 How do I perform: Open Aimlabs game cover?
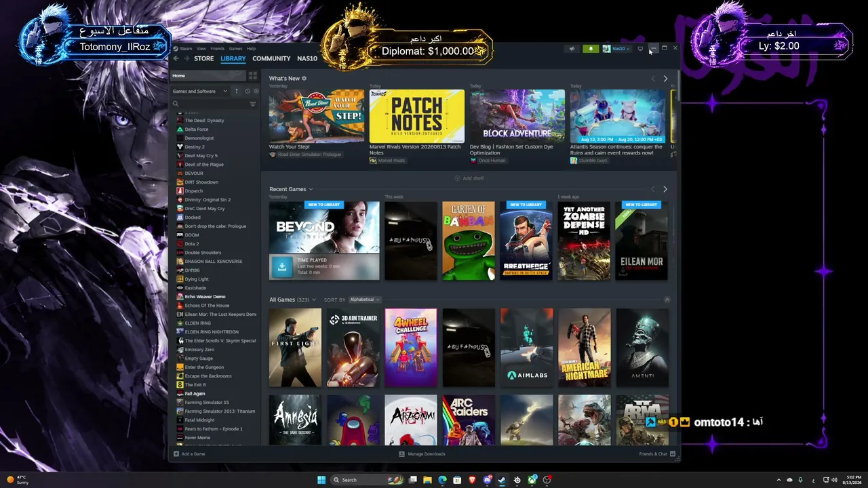tap(526, 348)
